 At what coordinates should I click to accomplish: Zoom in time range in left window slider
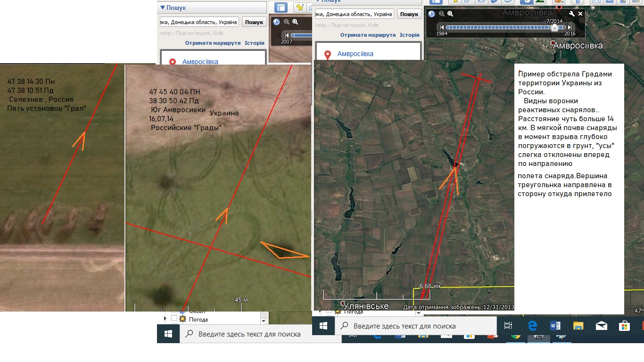click(295, 22)
